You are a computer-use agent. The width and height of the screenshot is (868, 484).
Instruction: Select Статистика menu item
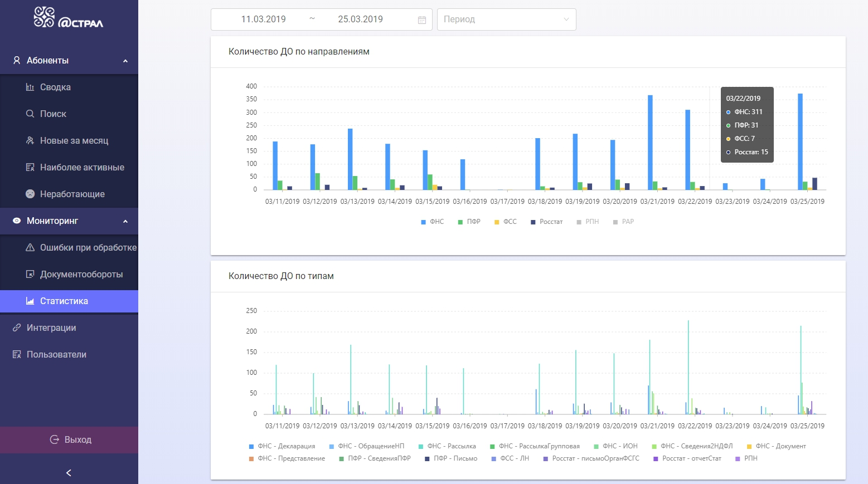(69, 301)
